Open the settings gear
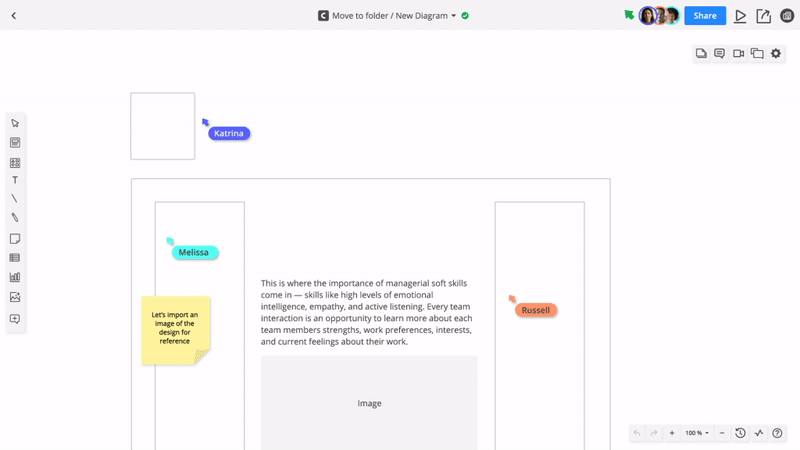 (776, 54)
